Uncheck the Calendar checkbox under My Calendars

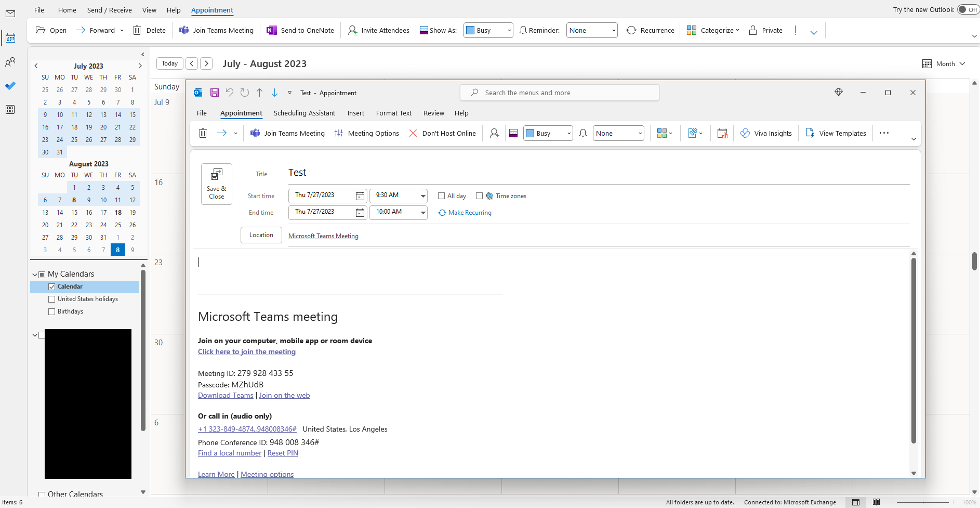coord(51,286)
